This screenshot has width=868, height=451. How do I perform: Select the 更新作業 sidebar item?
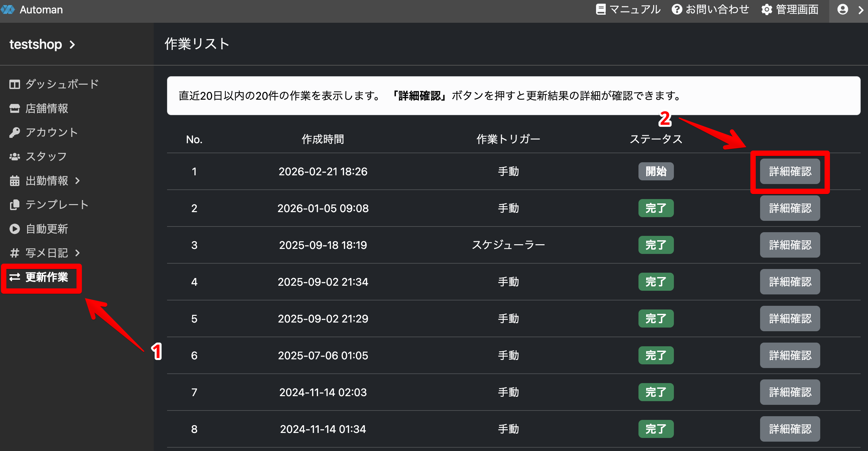tap(46, 277)
